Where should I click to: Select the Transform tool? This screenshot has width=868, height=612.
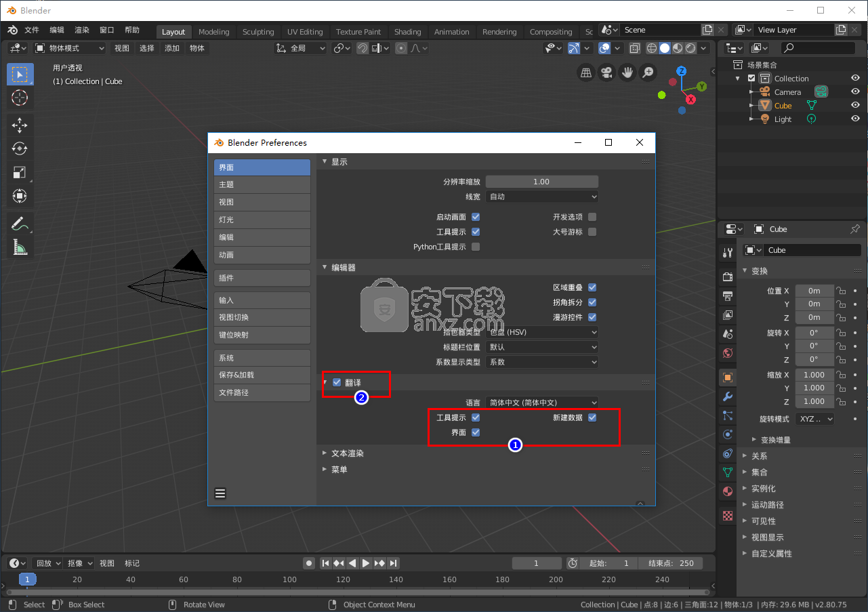point(20,196)
